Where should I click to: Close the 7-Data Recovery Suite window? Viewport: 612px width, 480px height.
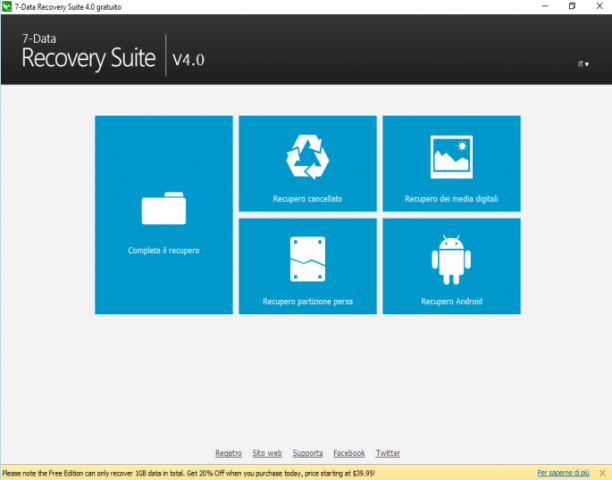[x=600, y=6]
